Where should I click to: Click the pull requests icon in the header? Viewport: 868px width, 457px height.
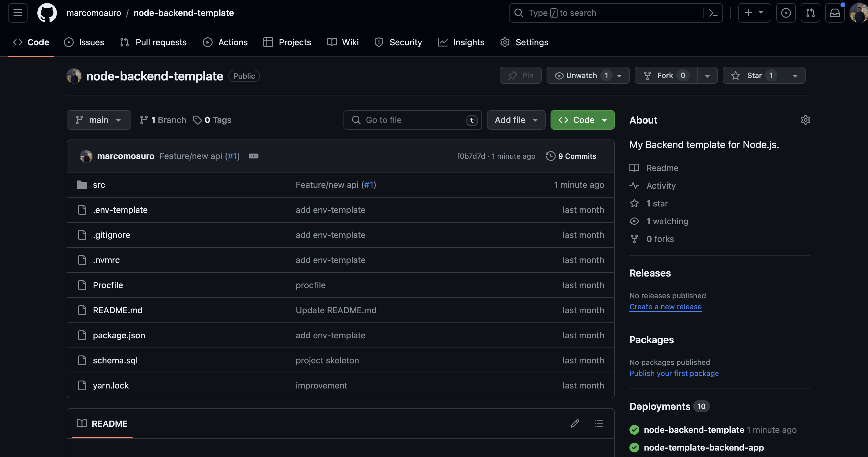(811, 13)
